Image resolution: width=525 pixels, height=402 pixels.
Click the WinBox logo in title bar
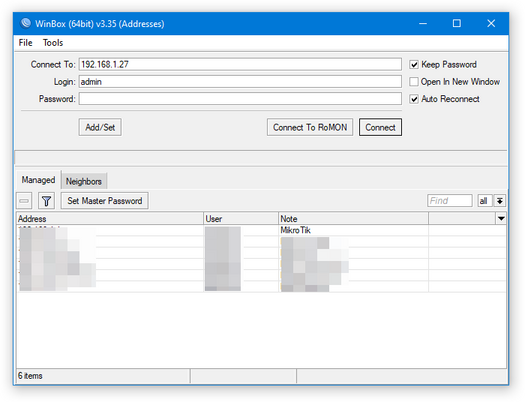(25, 23)
